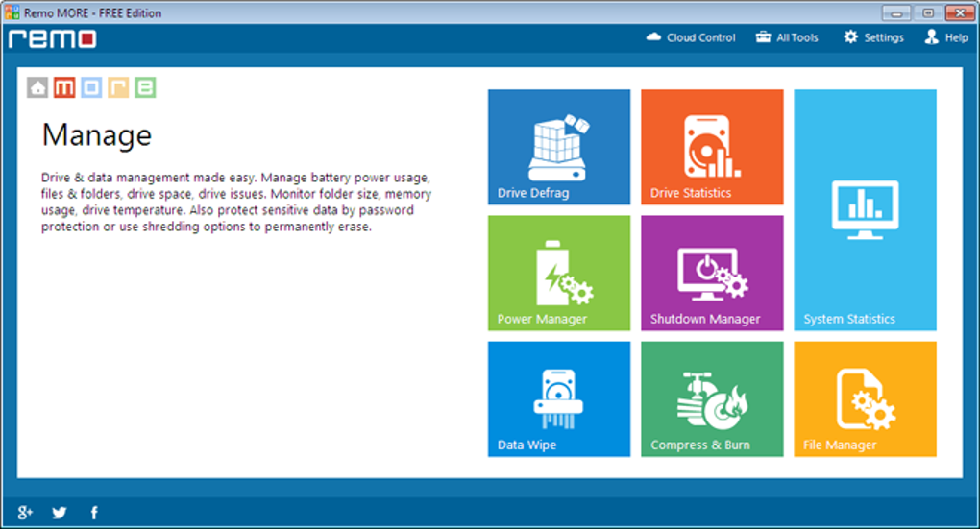Open the System Statistics tile

coord(865,210)
